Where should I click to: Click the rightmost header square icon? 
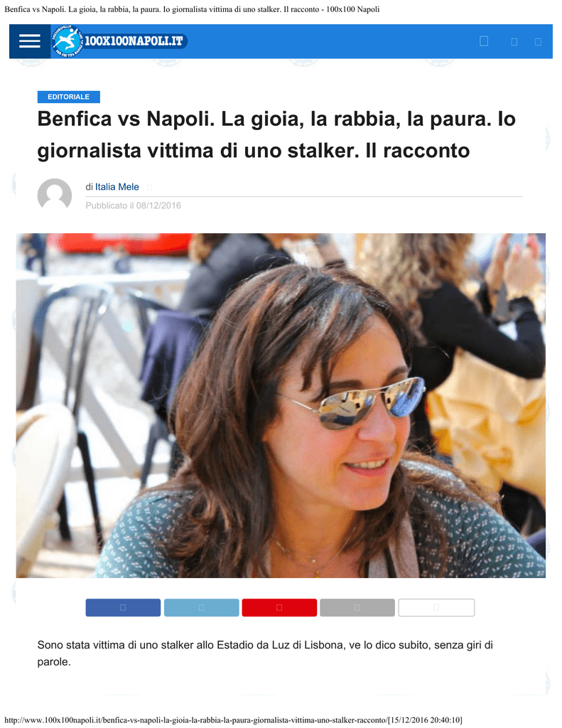pos(539,42)
